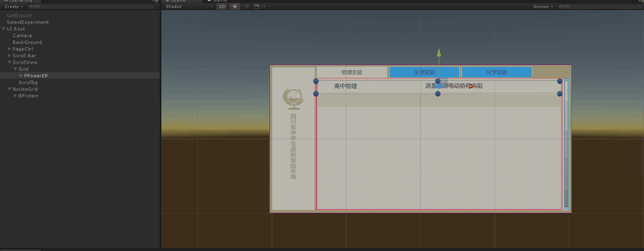Toggle the 2D view mode button
Viewport: 644px width, 251px height.
click(x=222, y=6)
